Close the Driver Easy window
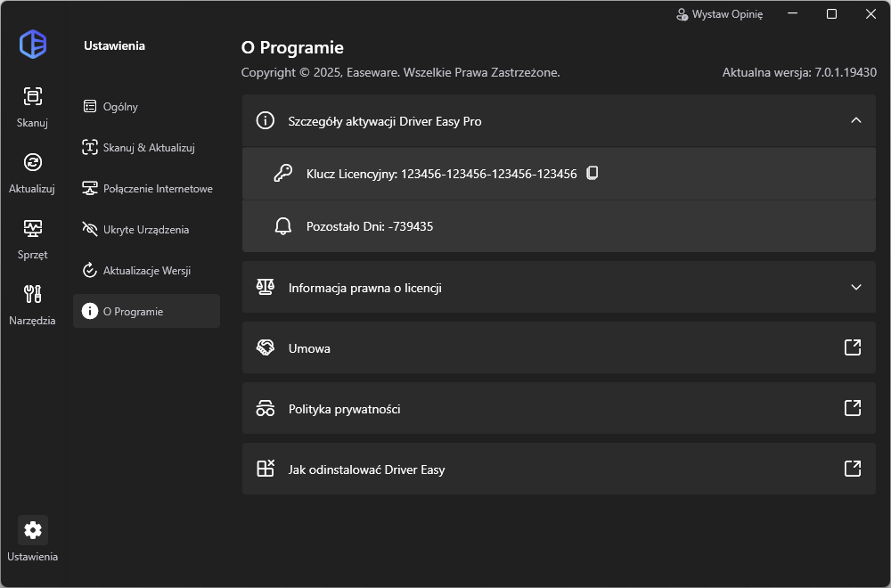This screenshot has width=891, height=588. (871, 13)
